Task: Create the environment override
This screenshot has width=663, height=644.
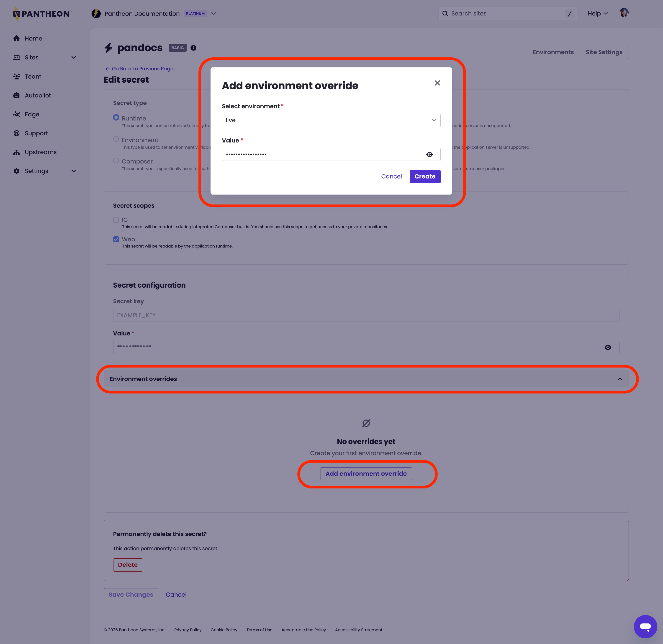Action: coord(425,176)
